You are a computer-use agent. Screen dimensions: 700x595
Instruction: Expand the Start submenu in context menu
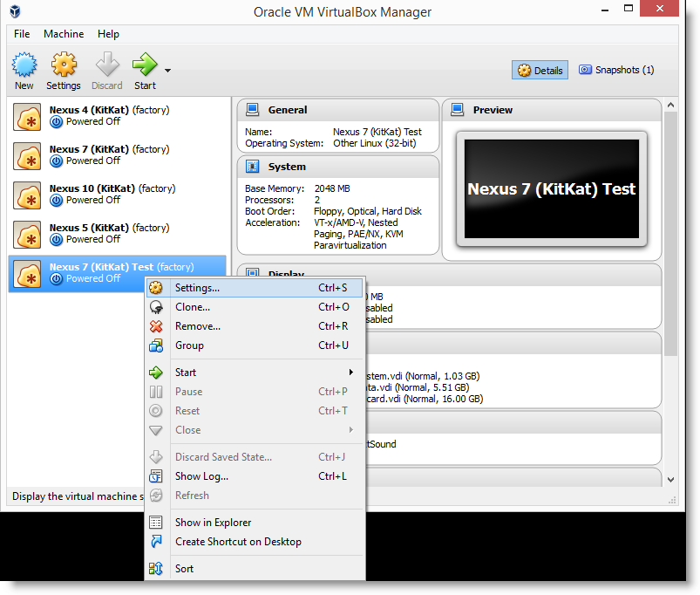[x=350, y=373]
